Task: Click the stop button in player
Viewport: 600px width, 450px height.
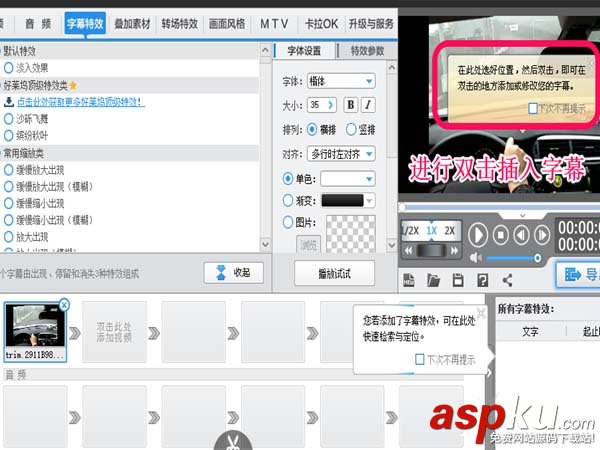Action: [501, 235]
